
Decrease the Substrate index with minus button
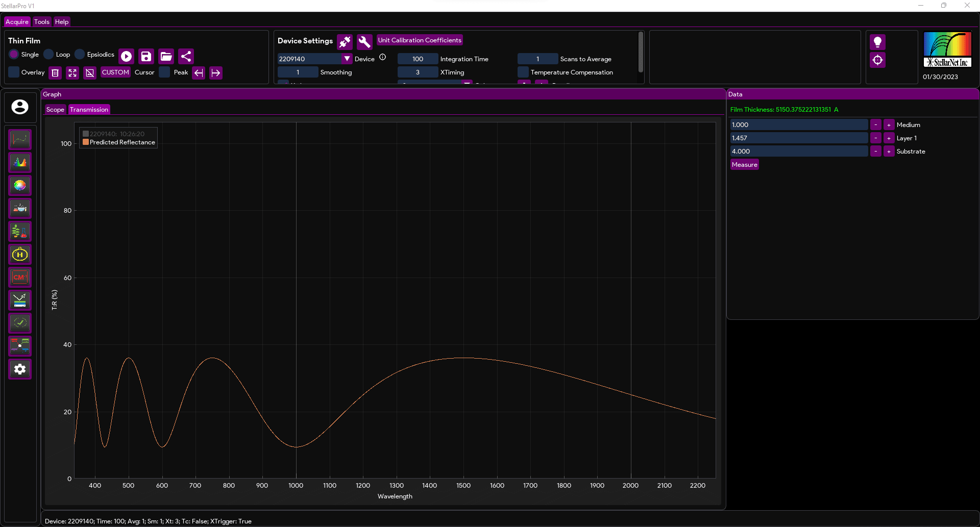pyautogui.click(x=875, y=152)
